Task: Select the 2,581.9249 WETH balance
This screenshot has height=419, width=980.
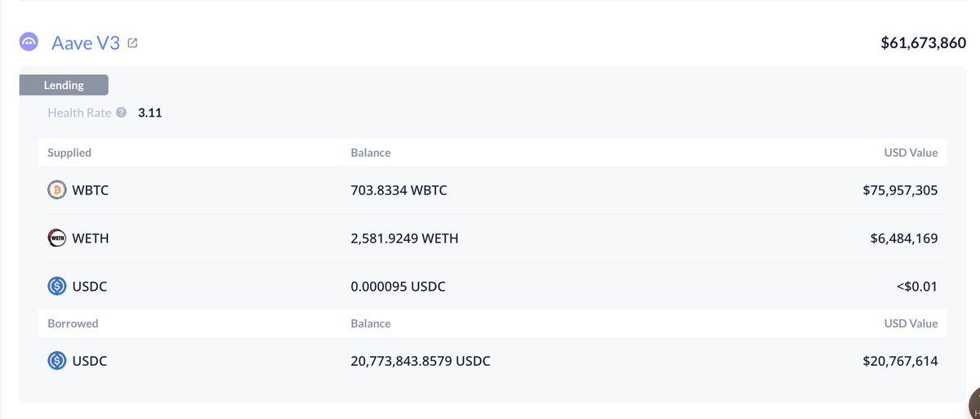Action: [x=404, y=238]
